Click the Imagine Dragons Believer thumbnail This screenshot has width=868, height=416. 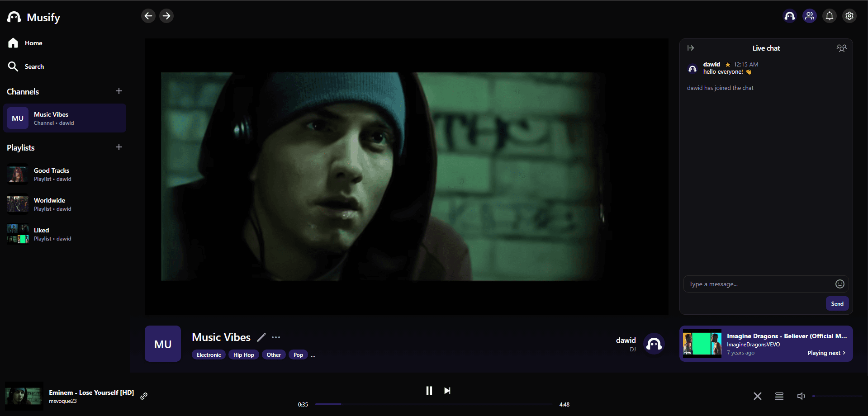point(702,344)
